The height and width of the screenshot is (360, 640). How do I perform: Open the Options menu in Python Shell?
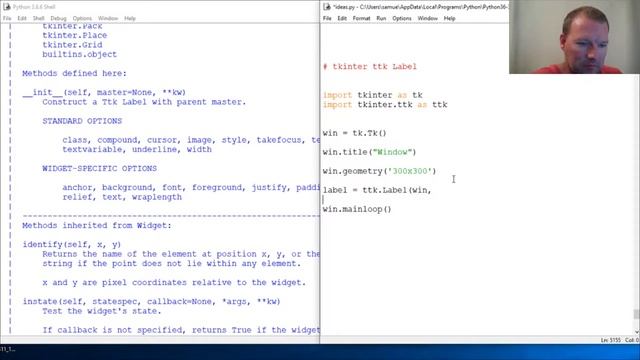click(82, 18)
